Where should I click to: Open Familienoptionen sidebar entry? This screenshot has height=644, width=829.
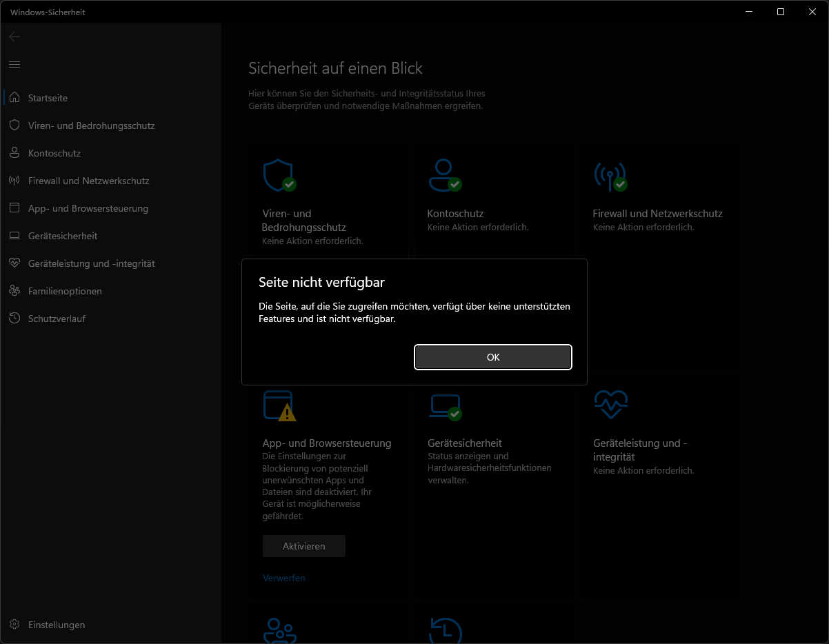point(110,291)
